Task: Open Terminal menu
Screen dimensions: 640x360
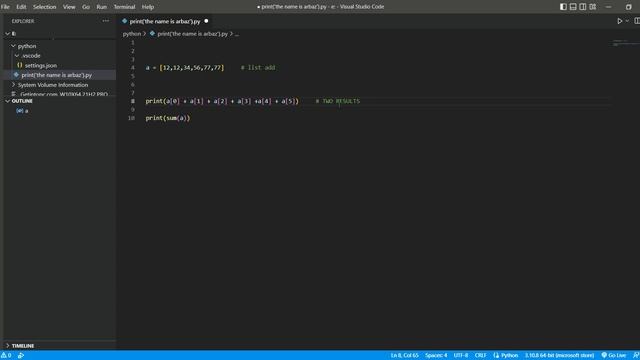Action: tap(124, 7)
